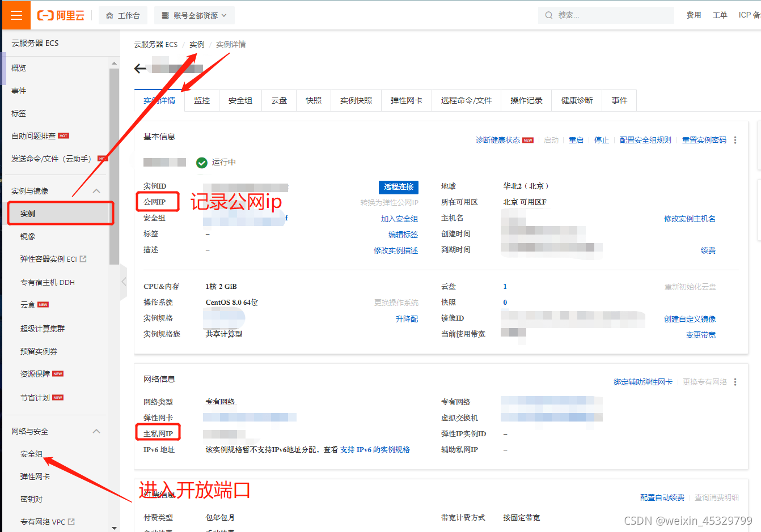
Task: Click 实例 in the breadcrumb
Action: 197,44
